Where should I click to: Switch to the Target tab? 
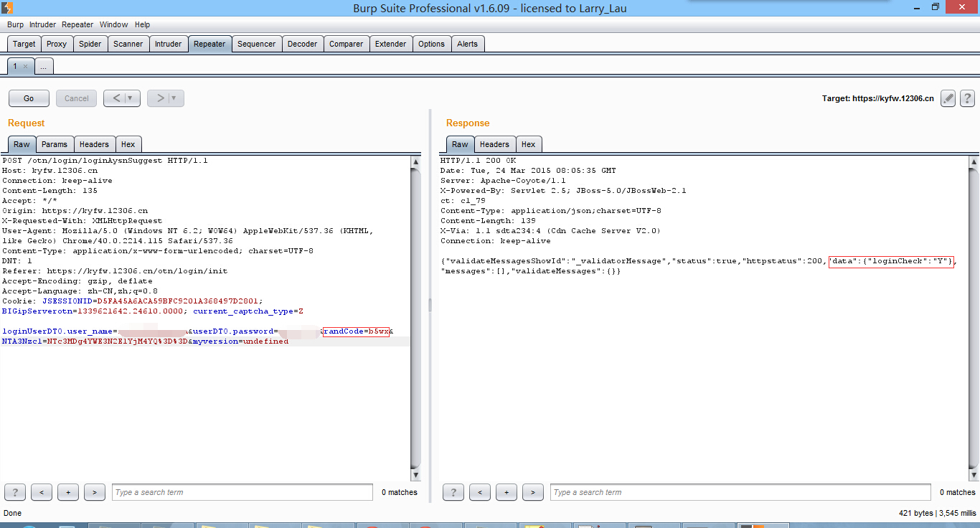(24, 44)
